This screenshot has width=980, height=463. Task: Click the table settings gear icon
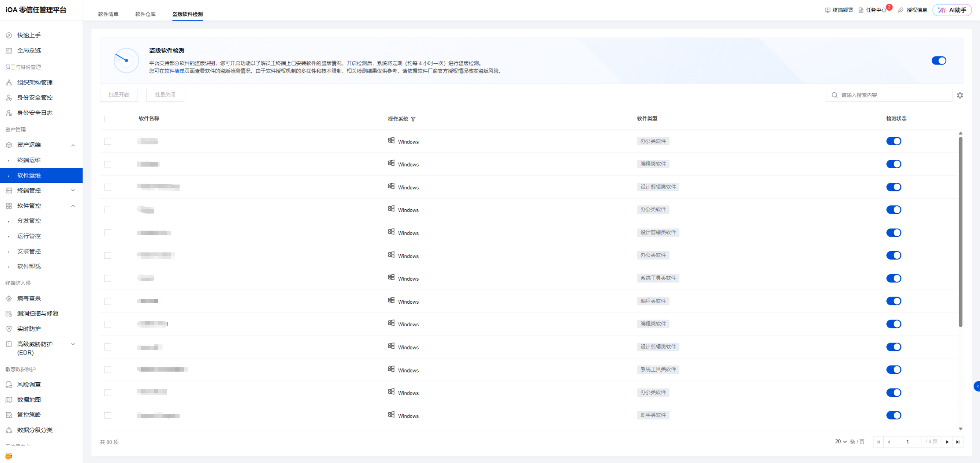point(960,95)
